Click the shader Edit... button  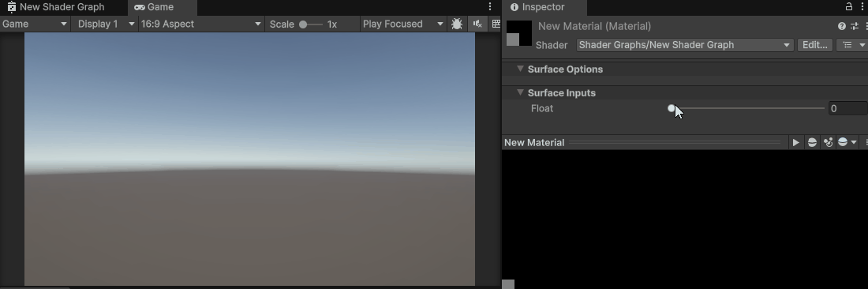pos(815,45)
